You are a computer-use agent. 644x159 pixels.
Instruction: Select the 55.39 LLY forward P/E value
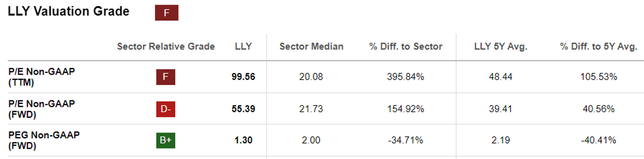[243, 109]
